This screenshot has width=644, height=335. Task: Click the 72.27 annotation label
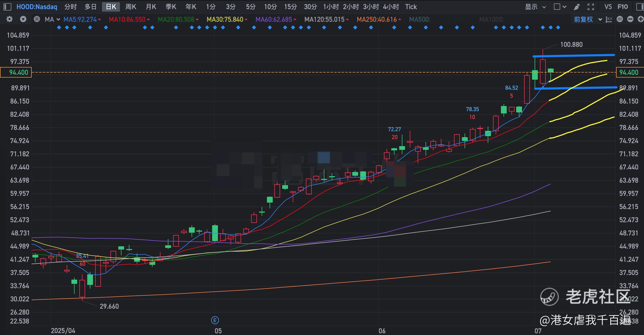coord(394,129)
